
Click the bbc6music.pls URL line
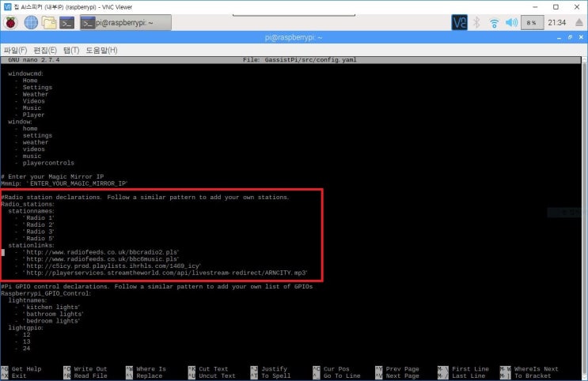101,259
